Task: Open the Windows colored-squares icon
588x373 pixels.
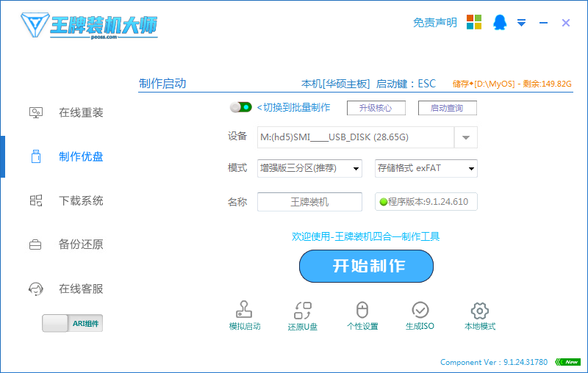Action: pyautogui.click(x=474, y=22)
